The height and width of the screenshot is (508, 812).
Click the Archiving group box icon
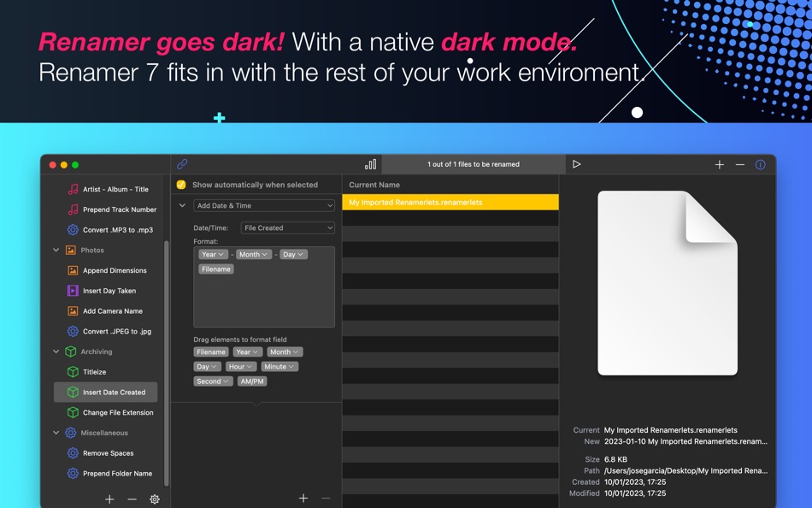pyautogui.click(x=71, y=351)
